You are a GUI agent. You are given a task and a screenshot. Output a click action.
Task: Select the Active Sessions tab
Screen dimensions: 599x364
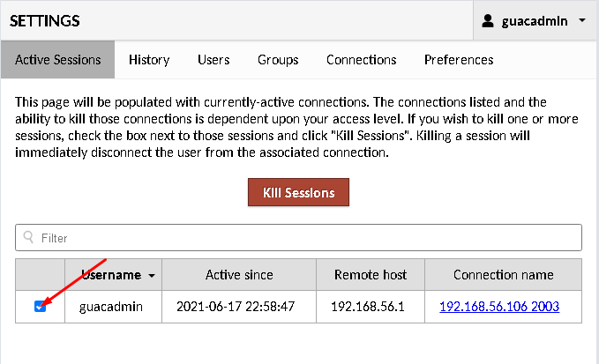(x=57, y=60)
